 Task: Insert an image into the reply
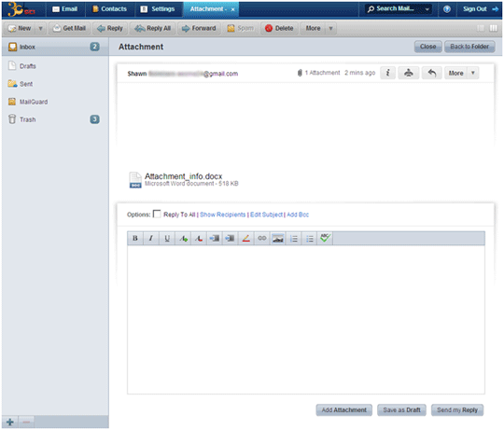tap(278, 238)
